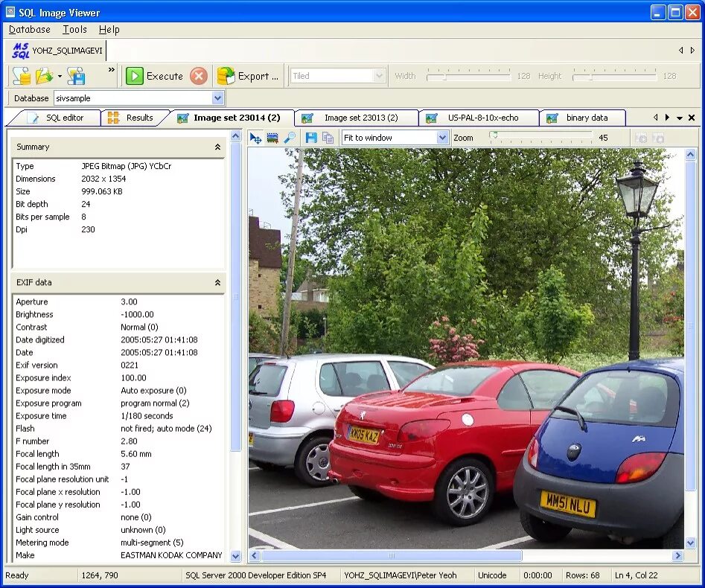
Task: Select the magnifier zoom tool
Action: (289, 138)
